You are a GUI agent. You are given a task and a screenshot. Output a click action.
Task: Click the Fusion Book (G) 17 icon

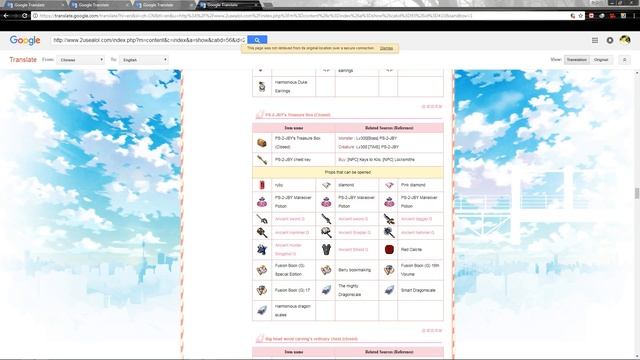point(262,290)
